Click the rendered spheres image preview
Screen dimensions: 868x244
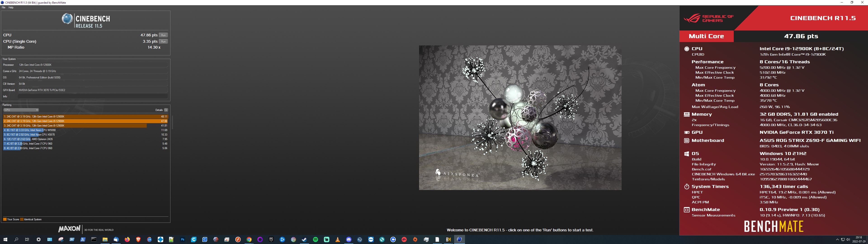520,118
